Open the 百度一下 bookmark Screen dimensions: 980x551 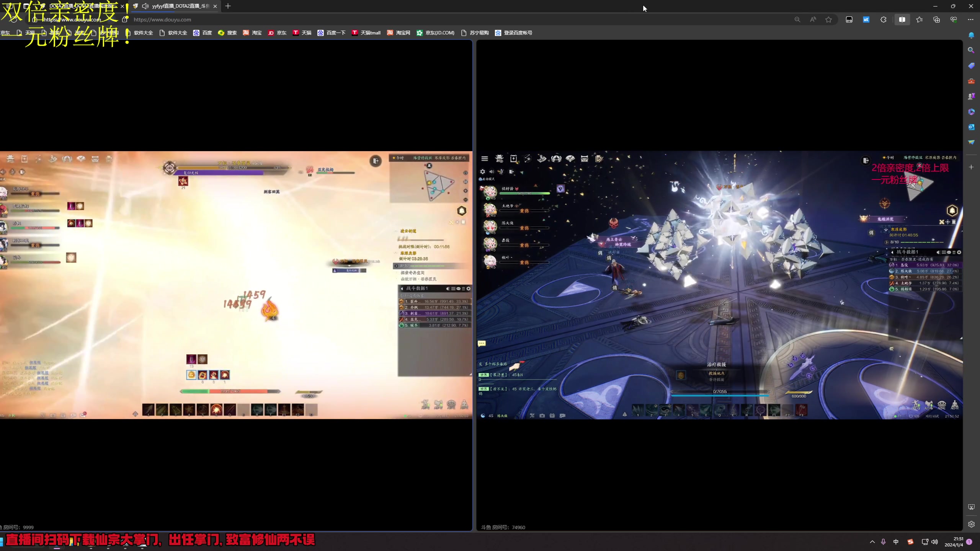pos(331,33)
